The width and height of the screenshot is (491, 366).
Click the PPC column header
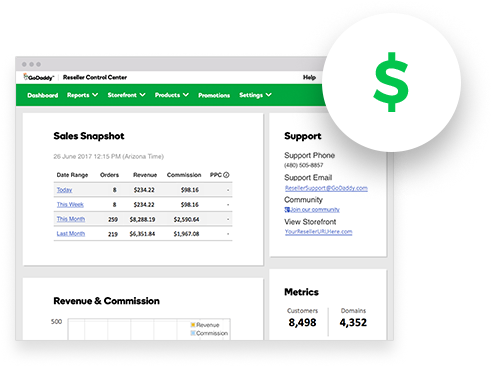(x=216, y=175)
